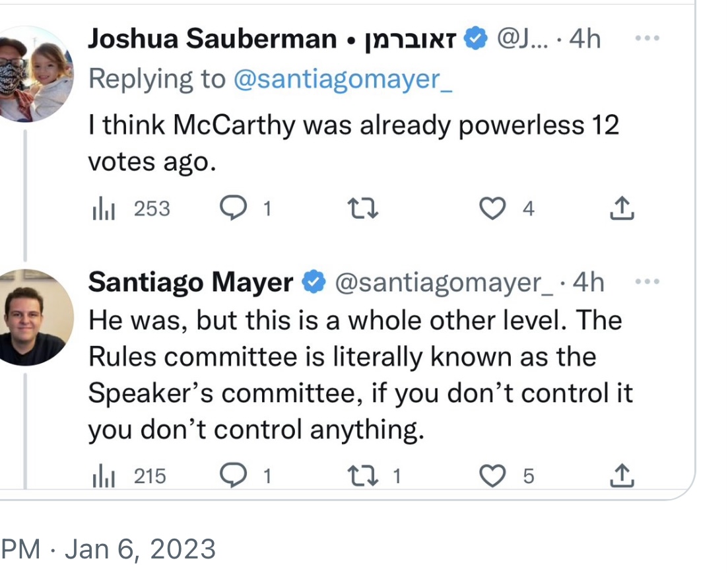The image size is (728, 573).
Task: Like Joshua Sauberman's tweet
Action: [490, 209]
